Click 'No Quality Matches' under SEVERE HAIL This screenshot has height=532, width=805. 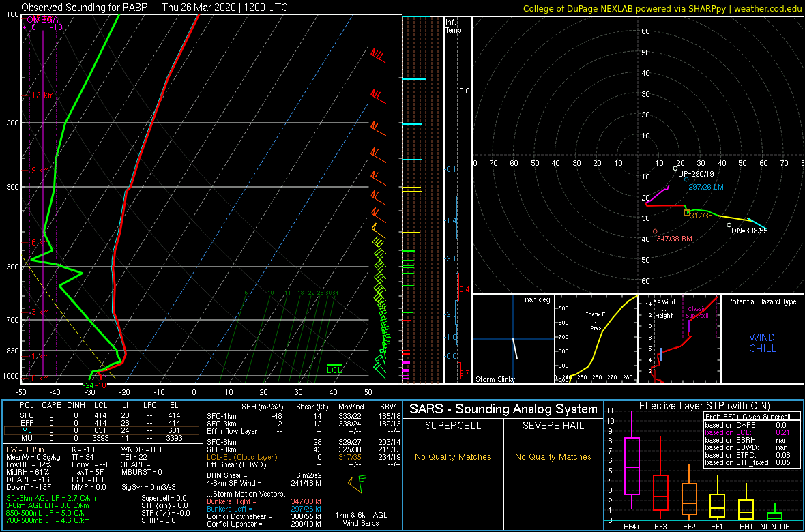pyautogui.click(x=553, y=456)
